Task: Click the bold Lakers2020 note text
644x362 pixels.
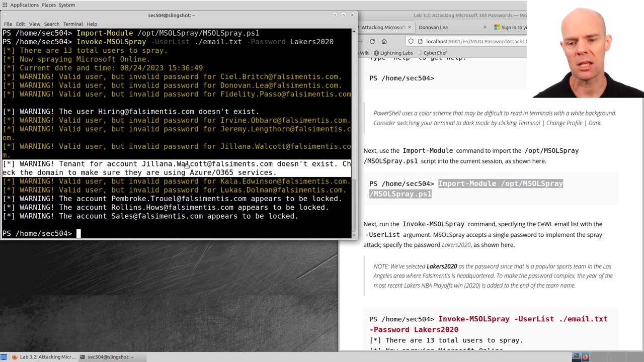Action: 442,266
